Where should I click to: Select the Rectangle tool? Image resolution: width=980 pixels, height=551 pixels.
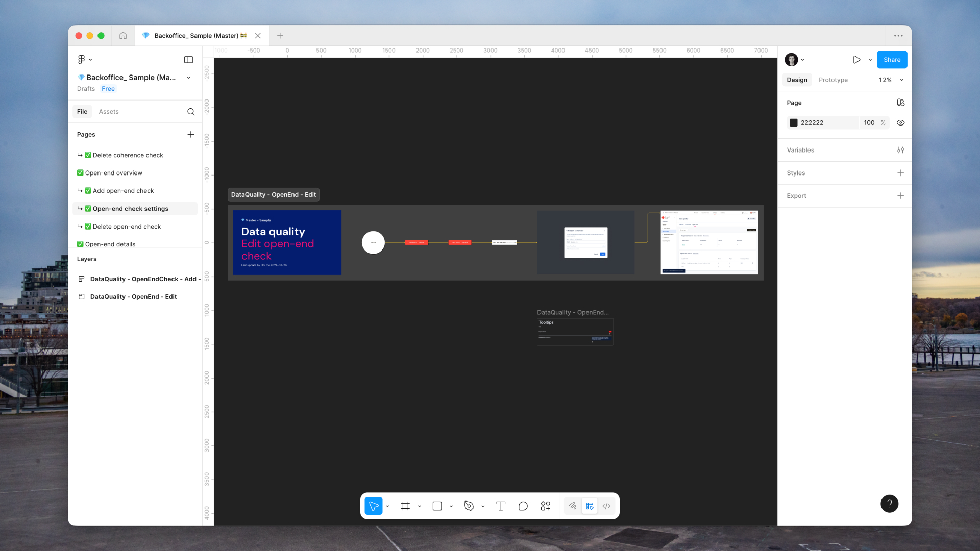point(437,506)
